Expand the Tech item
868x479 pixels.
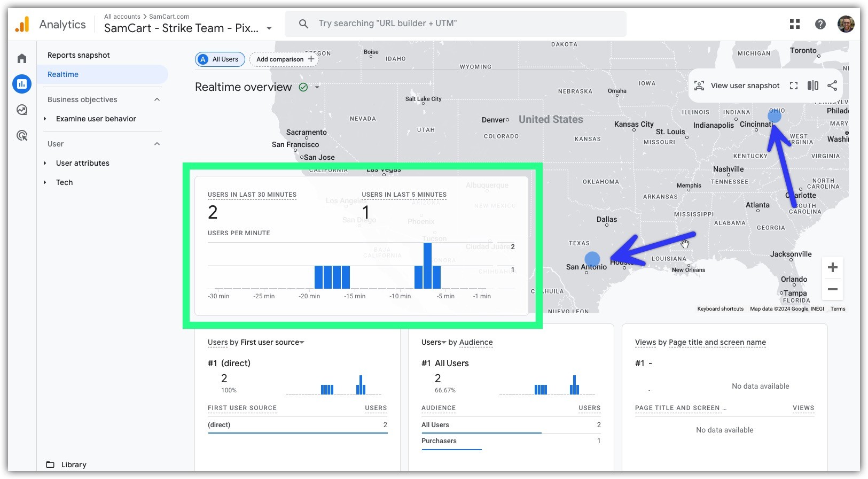45,182
